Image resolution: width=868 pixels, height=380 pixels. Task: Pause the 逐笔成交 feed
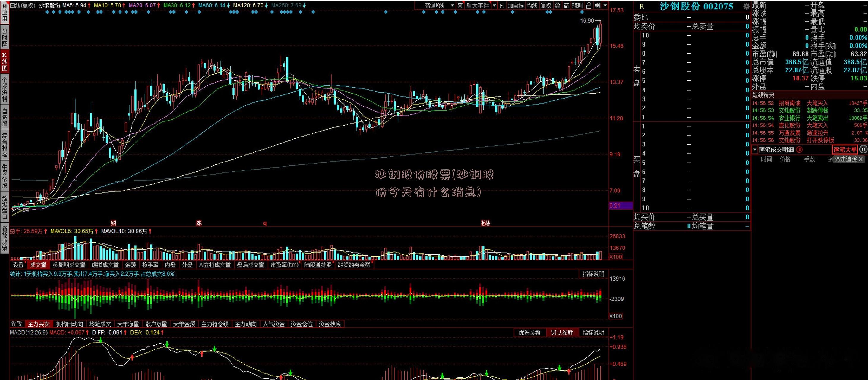pos(863,149)
